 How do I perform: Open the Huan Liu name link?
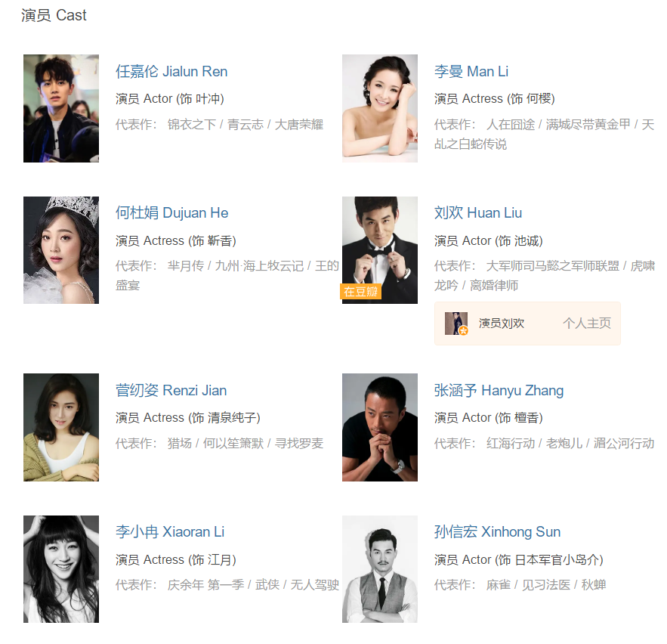click(477, 213)
